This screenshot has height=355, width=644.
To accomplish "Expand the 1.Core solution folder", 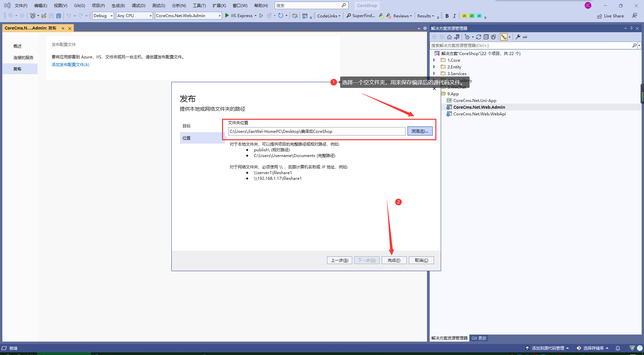I will (x=434, y=60).
